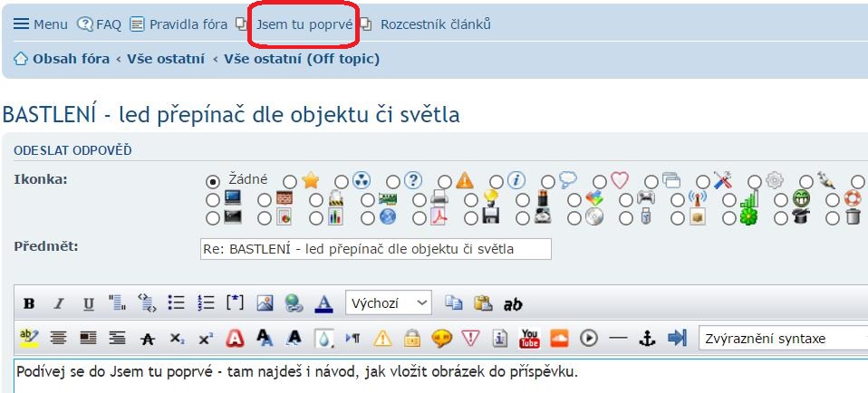This screenshot has height=393, width=868.
Task: Click the underline formatting button
Action: click(x=88, y=303)
